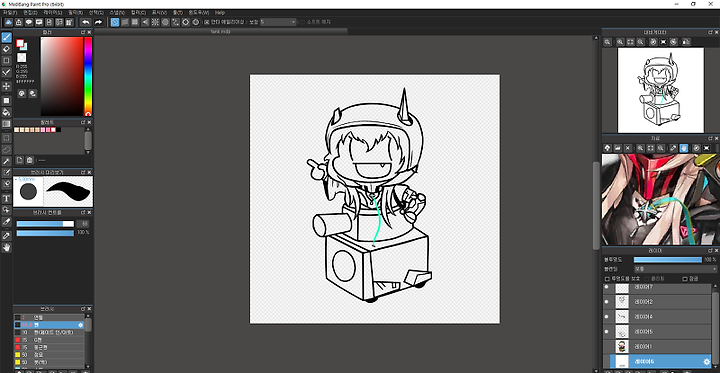
Task: Pick the black swatch in the palette
Action: pyautogui.click(x=59, y=130)
